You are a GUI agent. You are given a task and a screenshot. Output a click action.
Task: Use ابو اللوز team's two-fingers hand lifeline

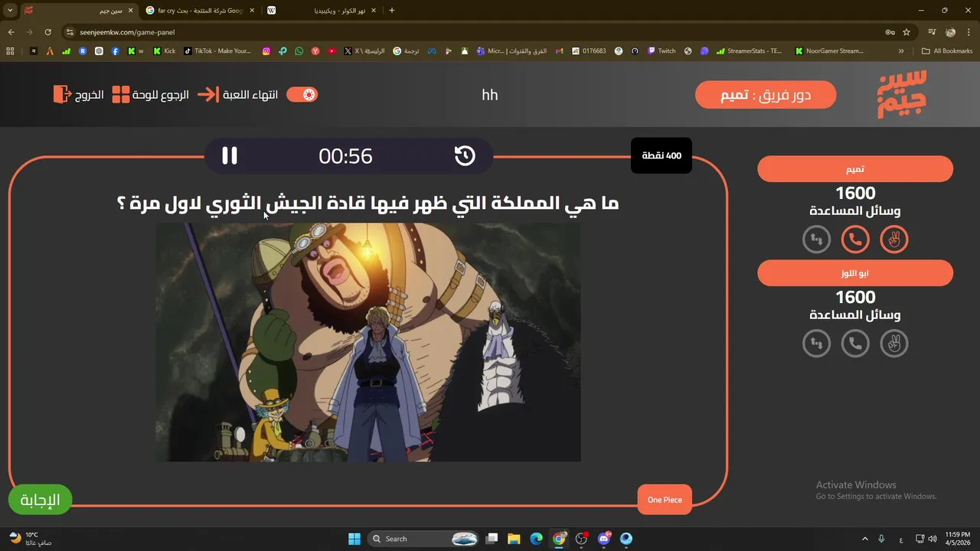pos(893,344)
